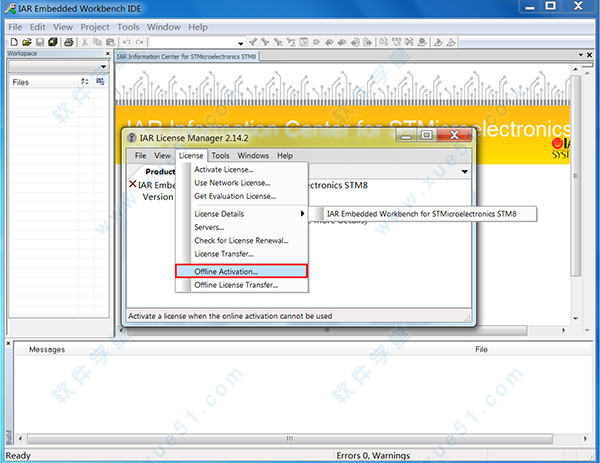The height and width of the screenshot is (463, 600).
Task: Open Help menu in IAR Workbench
Action: [x=198, y=27]
